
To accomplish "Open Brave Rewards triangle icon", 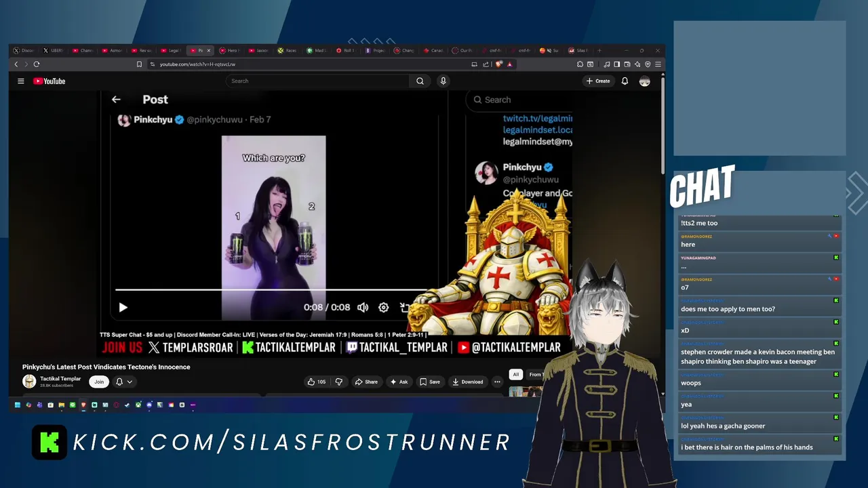I will click(509, 64).
